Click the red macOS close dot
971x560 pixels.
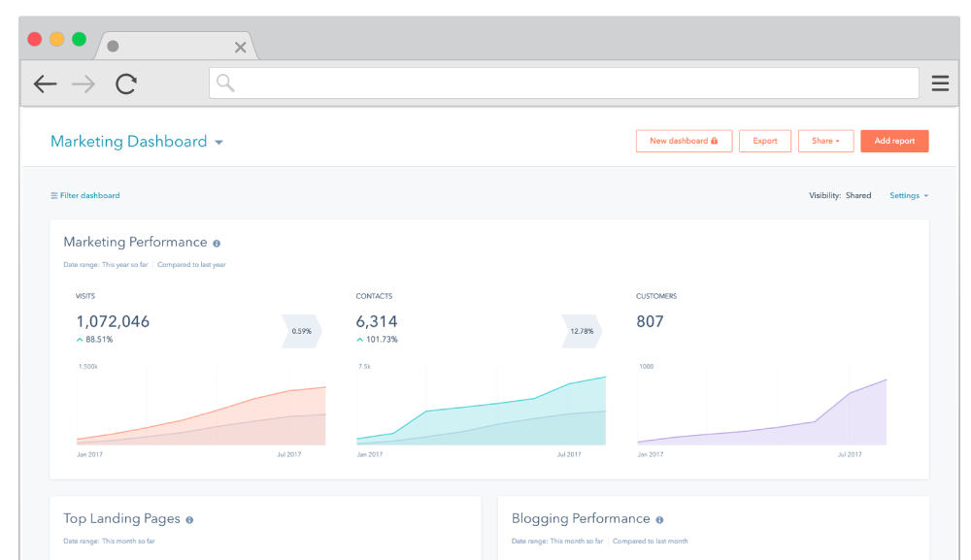pos(35,39)
